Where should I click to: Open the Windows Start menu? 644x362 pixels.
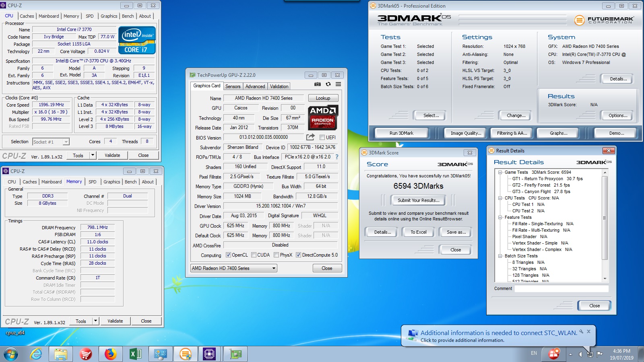click(11, 354)
